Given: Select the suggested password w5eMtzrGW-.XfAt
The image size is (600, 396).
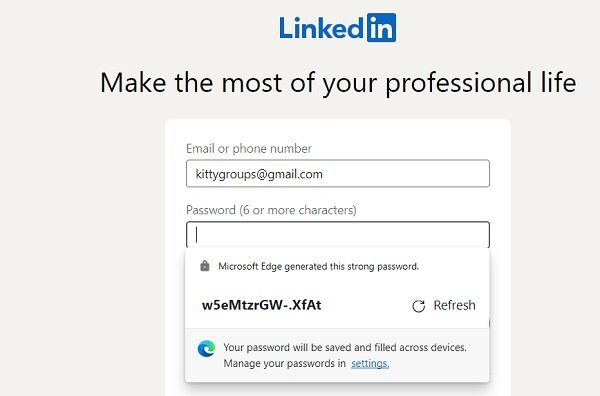Looking at the screenshot, I should (261, 305).
